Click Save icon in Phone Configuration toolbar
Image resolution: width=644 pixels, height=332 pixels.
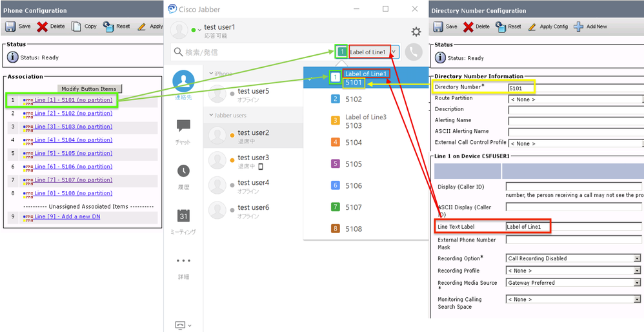tap(10, 26)
